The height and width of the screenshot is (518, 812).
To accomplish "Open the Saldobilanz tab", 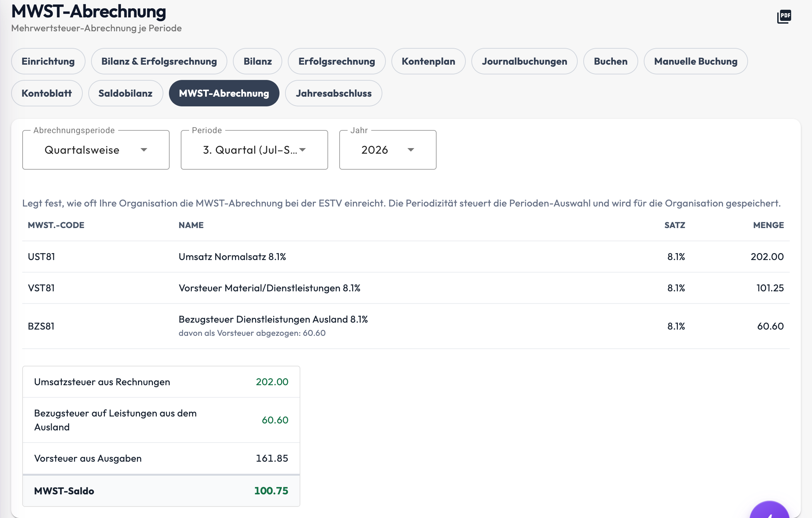I will pos(125,93).
